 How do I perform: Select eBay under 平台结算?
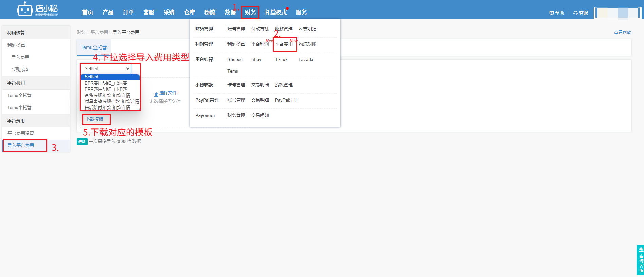(256, 59)
